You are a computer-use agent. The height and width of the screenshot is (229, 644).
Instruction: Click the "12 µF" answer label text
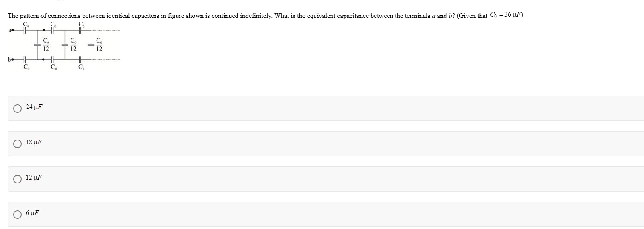pos(34,177)
